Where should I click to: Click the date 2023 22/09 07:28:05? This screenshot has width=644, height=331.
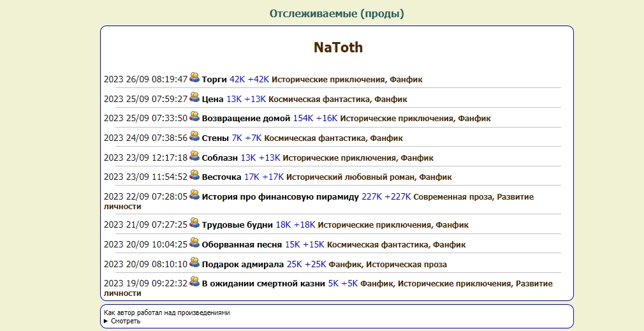pos(145,196)
